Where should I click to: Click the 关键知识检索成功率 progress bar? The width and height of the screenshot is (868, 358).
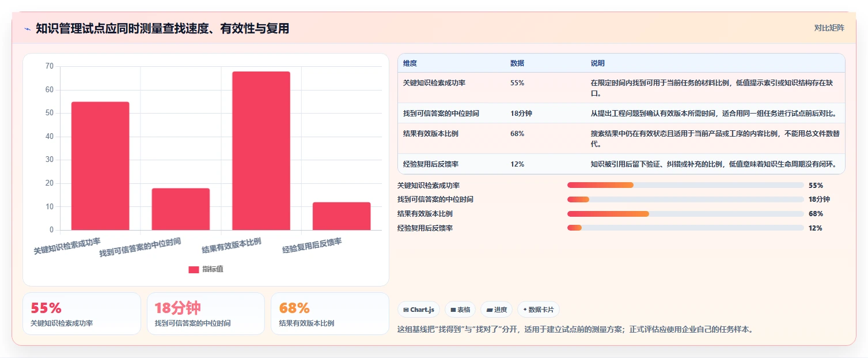pyautogui.click(x=685, y=185)
